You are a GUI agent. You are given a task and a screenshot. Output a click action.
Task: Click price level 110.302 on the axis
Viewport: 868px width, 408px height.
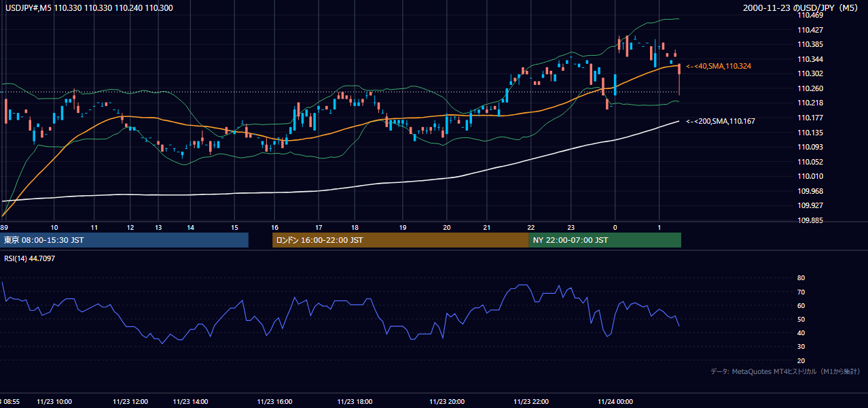tap(810, 73)
